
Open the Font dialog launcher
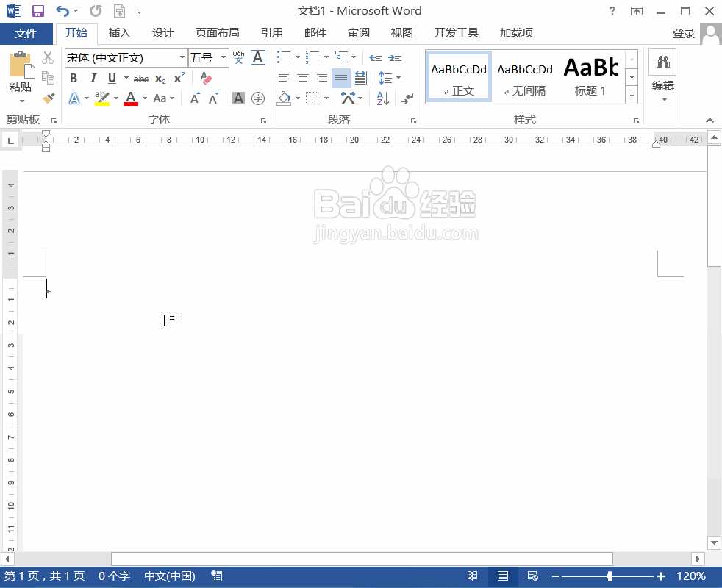point(263,121)
